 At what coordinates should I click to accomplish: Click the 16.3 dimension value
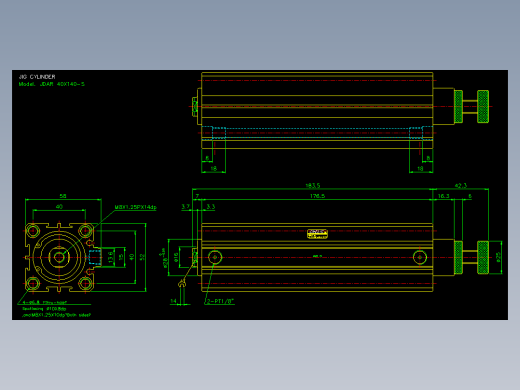[x=443, y=196]
